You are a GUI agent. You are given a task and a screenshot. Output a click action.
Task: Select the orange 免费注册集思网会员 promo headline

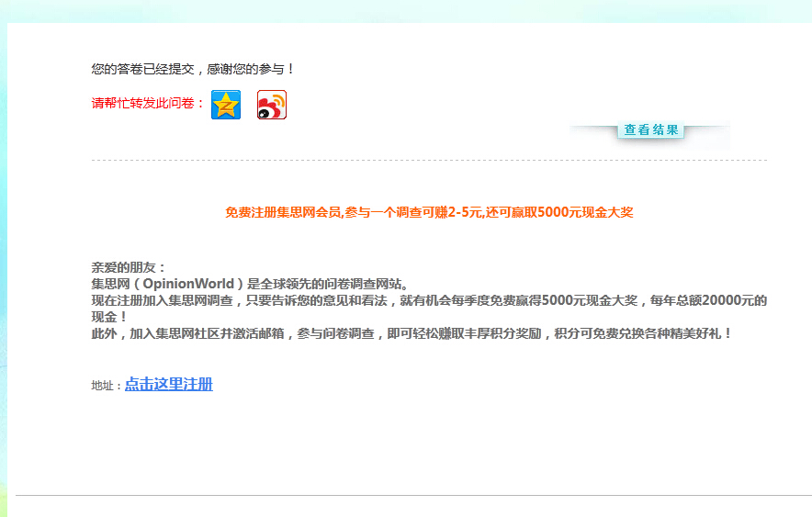pos(429,212)
